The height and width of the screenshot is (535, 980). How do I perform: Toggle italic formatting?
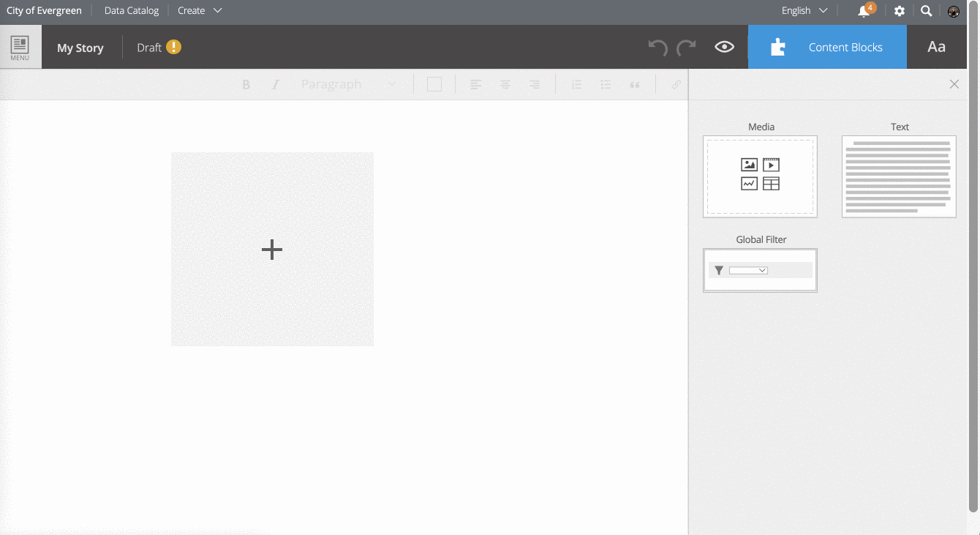coord(276,85)
